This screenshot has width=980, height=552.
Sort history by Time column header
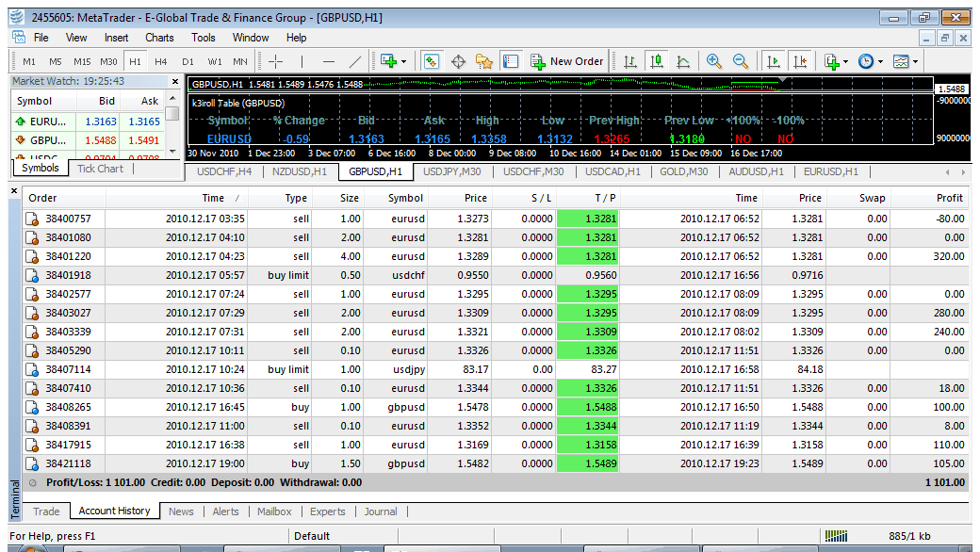click(177, 198)
